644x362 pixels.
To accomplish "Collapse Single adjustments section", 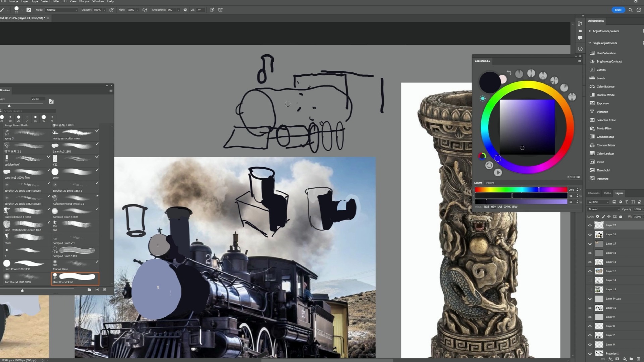I will point(590,43).
